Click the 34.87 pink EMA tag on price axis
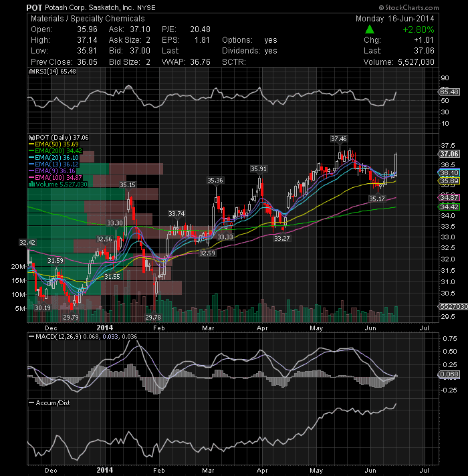Screen dimensions: 468x476 449,198
